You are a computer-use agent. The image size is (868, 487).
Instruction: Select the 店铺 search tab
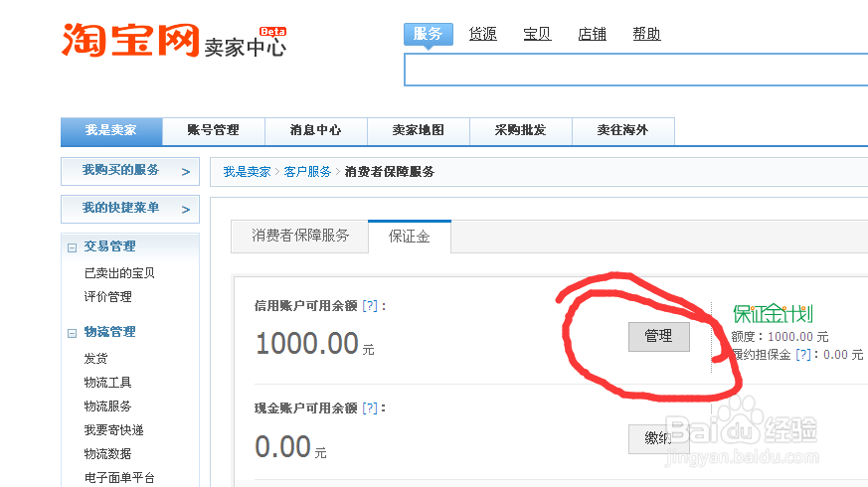[592, 34]
